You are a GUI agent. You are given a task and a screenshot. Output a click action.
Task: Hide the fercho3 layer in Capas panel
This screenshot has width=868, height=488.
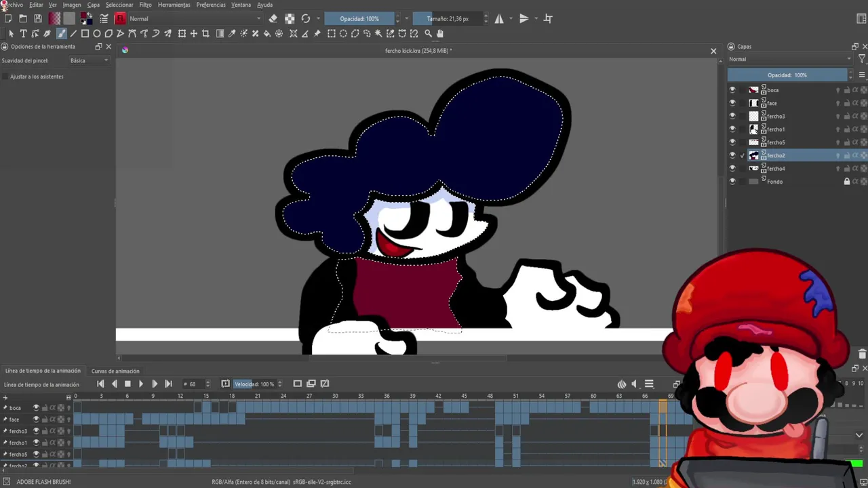point(732,116)
